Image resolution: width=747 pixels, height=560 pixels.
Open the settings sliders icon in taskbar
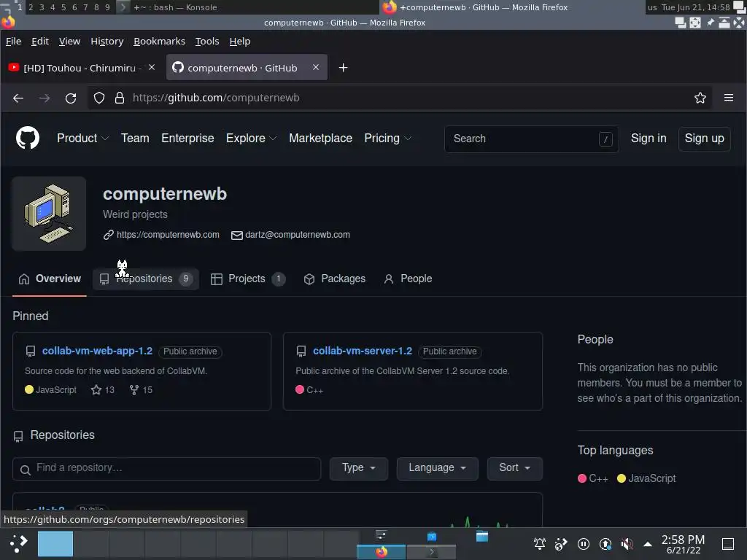pos(381,534)
